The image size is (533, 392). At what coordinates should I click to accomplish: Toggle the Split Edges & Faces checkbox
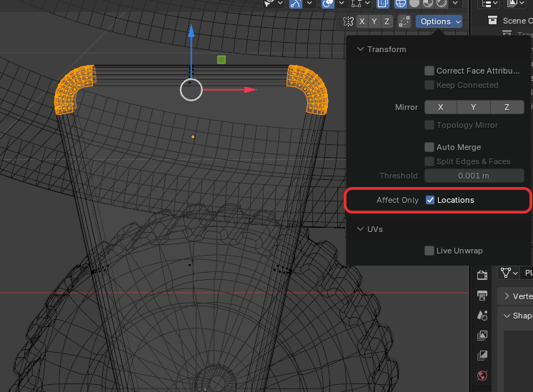[x=429, y=161]
